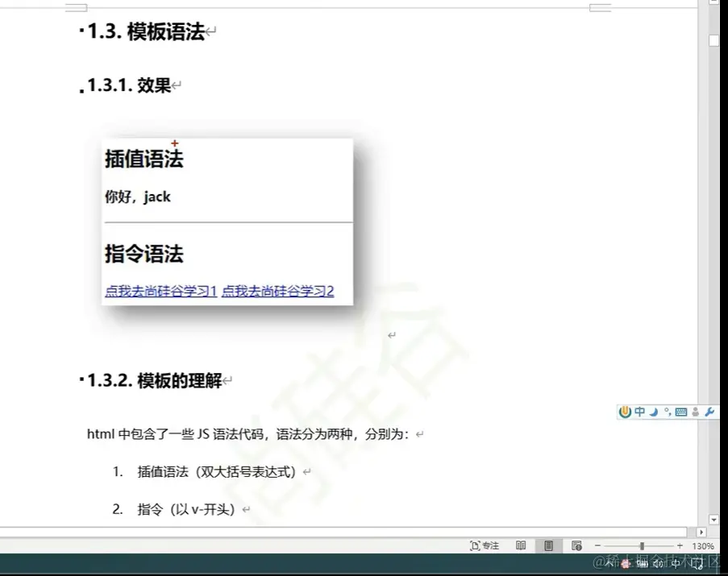Click the IME logo icon
The image size is (728, 576).
pyautogui.click(x=625, y=412)
